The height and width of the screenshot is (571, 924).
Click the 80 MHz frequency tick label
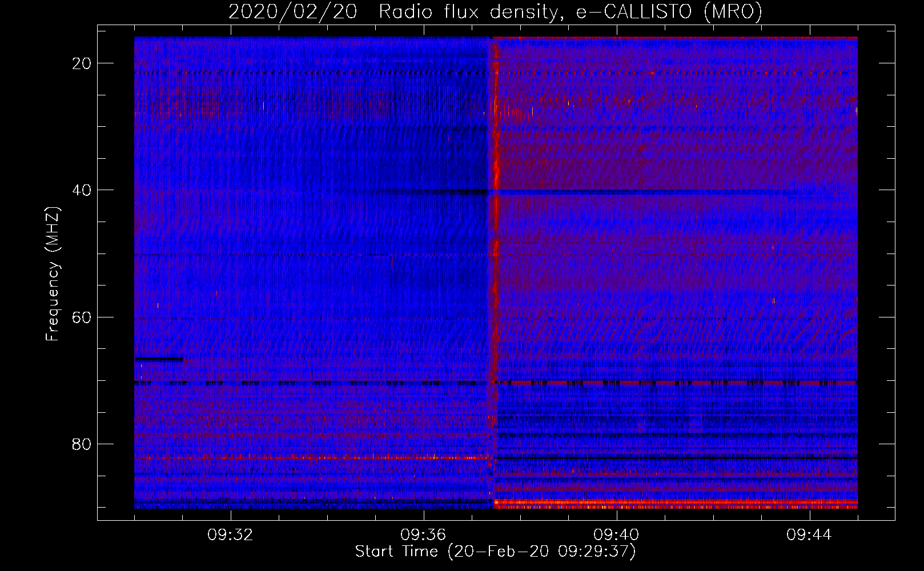tap(82, 444)
